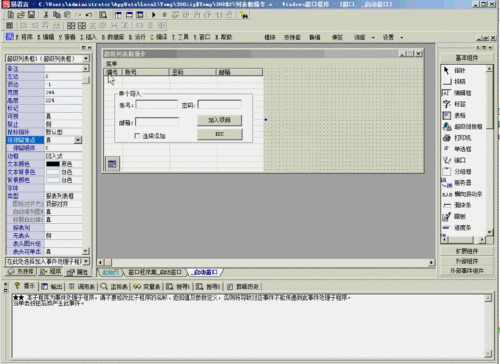The height and width of the screenshot is (364, 500).
Task: Open the component selector dropdown 超级列表框1
Action: (86, 59)
